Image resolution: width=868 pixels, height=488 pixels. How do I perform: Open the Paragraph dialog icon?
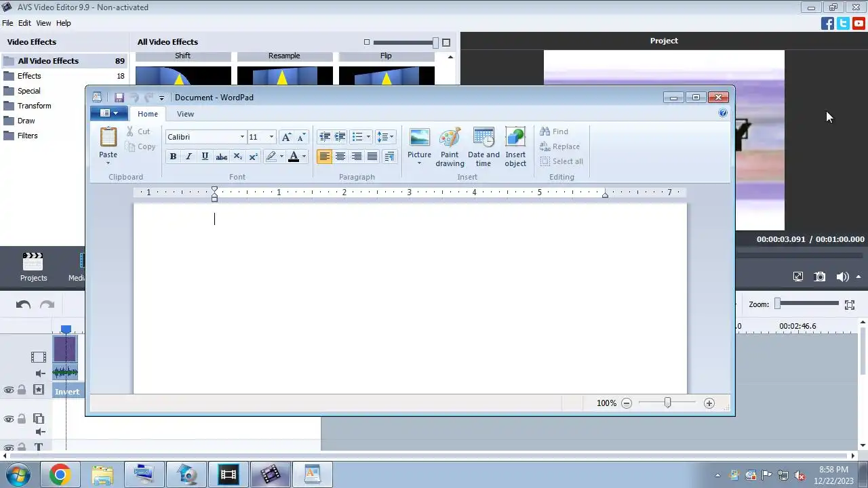coord(389,157)
